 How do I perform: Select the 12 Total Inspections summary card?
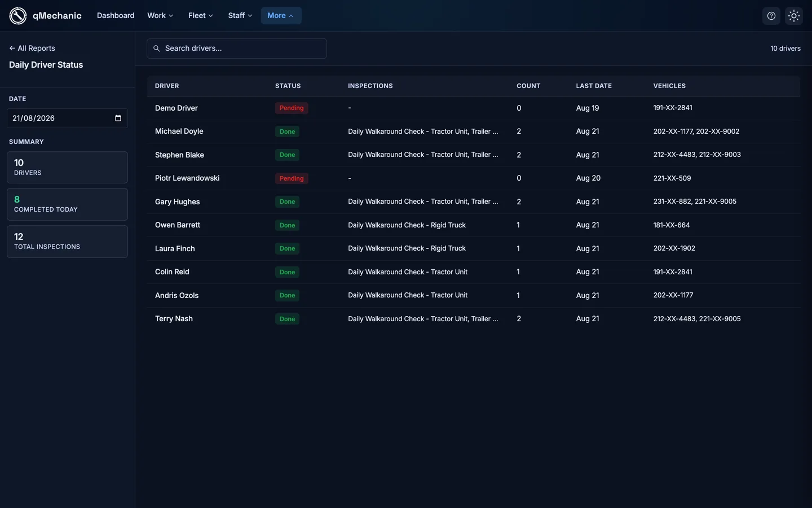67,242
